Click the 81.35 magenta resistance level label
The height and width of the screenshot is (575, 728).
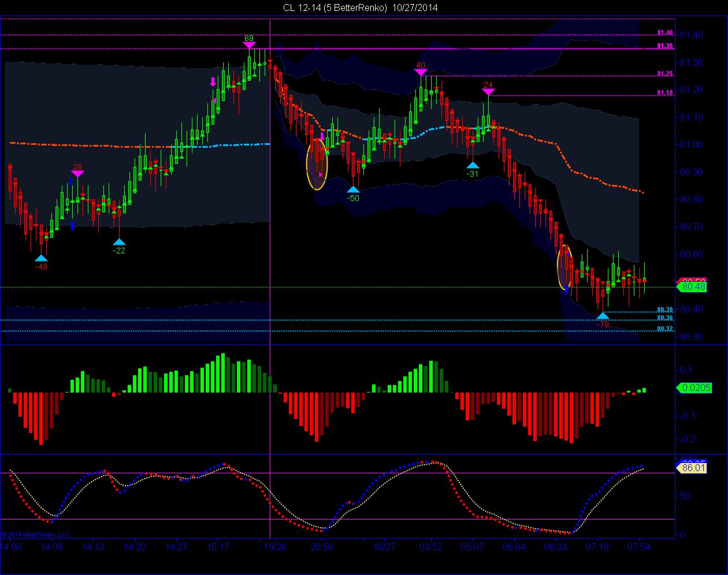pyautogui.click(x=665, y=46)
